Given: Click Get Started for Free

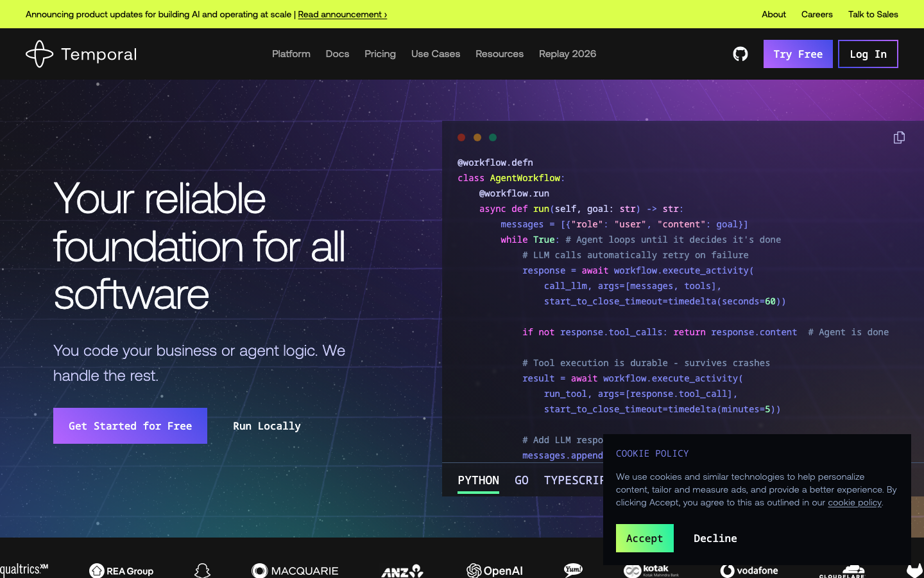Looking at the screenshot, I should tap(130, 426).
